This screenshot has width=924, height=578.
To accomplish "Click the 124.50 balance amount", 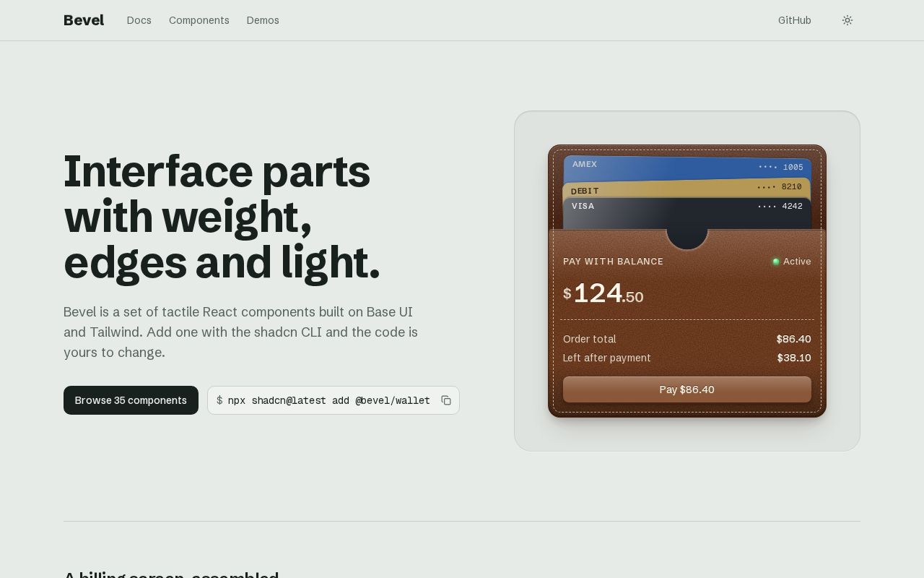I will [603, 293].
